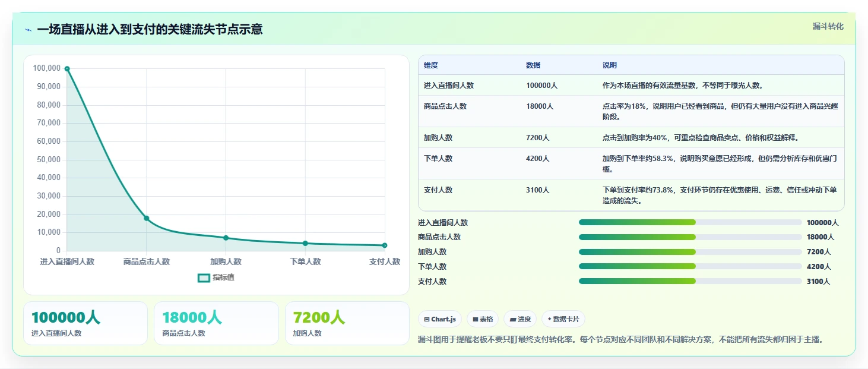Viewport: 868px width, 369px height.
Task: Click the 20,000 y-axis label
Action: tap(49, 214)
